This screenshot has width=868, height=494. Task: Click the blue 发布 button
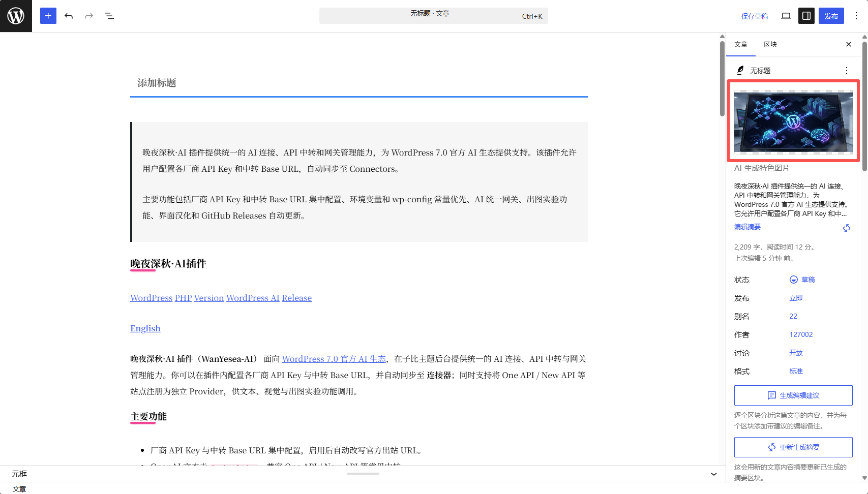click(x=831, y=16)
